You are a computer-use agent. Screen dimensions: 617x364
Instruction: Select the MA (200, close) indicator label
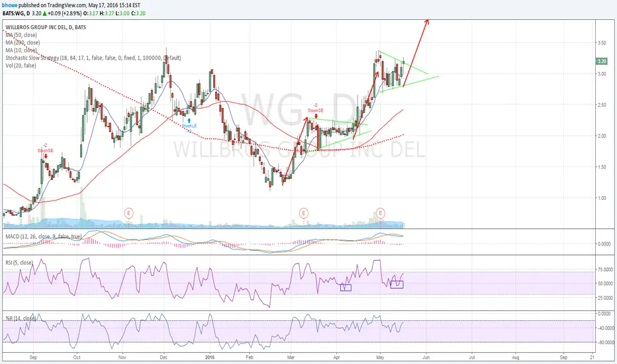click(23, 42)
